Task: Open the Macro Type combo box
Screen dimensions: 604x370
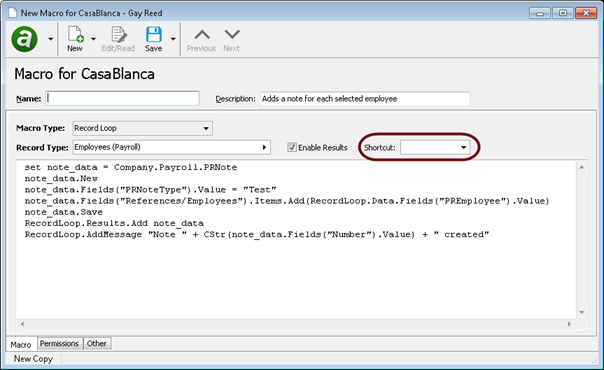Action: click(x=143, y=128)
